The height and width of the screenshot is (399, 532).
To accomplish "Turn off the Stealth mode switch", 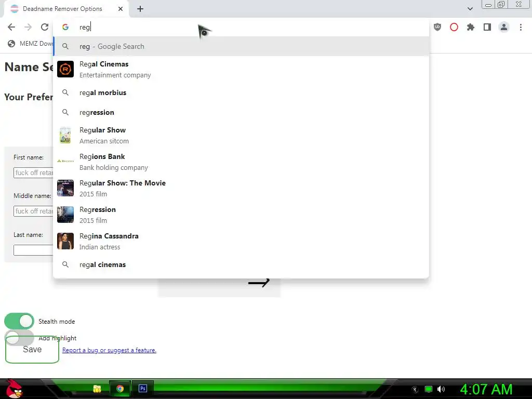I will (x=19, y=321).
